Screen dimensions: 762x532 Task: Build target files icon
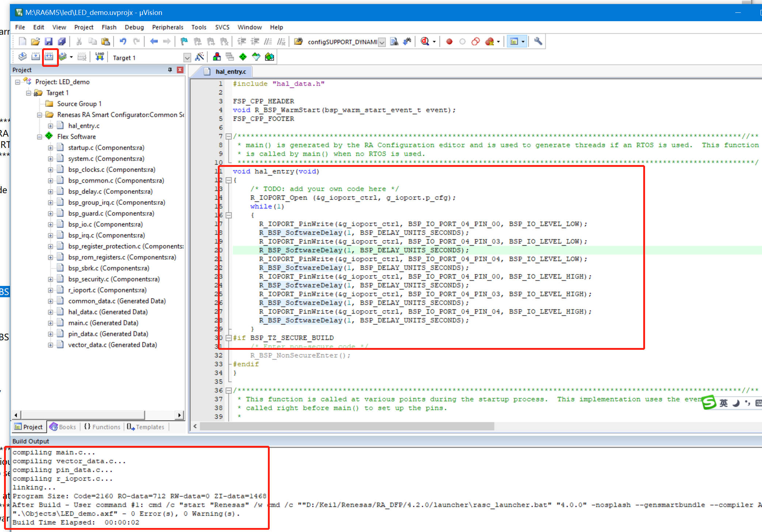click(35, 57)
